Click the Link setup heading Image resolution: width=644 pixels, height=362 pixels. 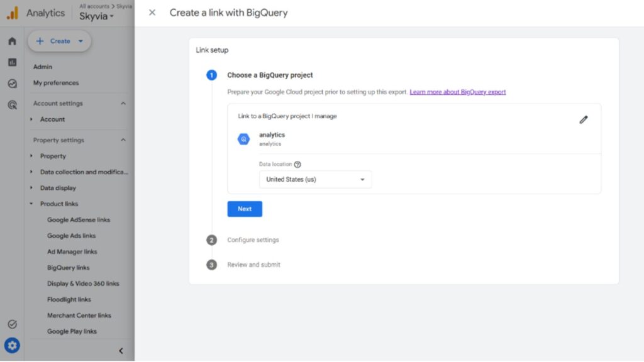tap(212, 50)
